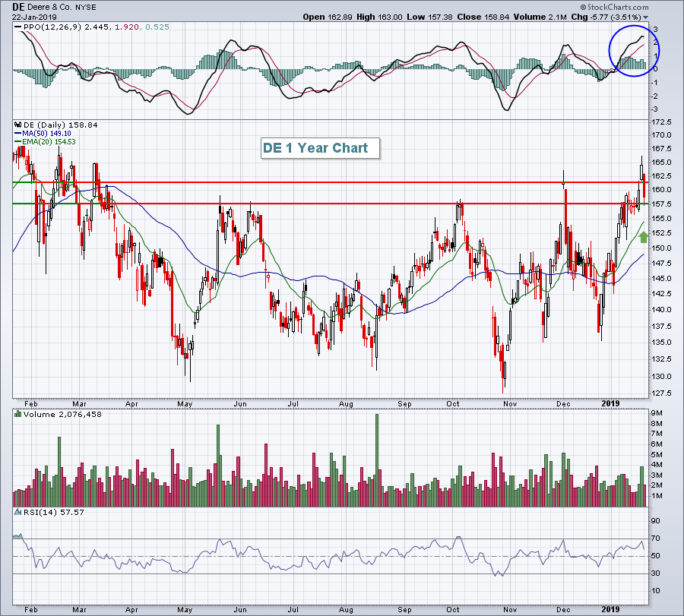Click the 10 label on the RSI axis
The width and height of the screenshot is (684, 616).
[656, 591]
